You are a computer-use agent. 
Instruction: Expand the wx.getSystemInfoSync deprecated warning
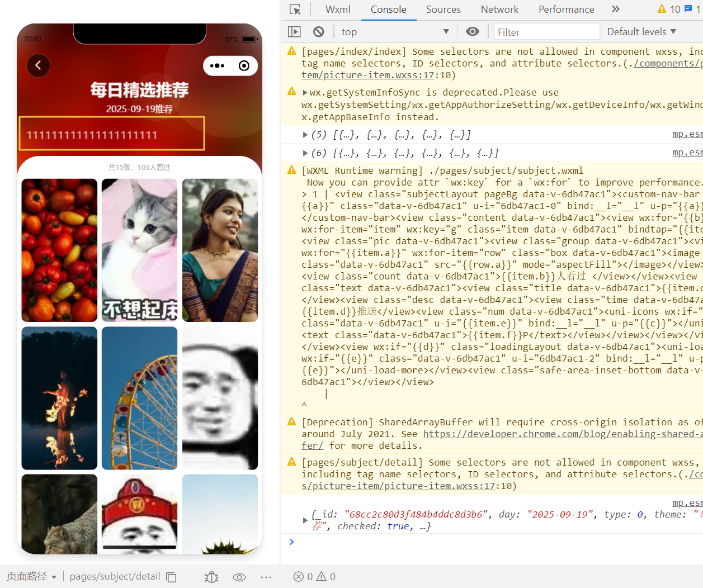[x=305, y=93]
